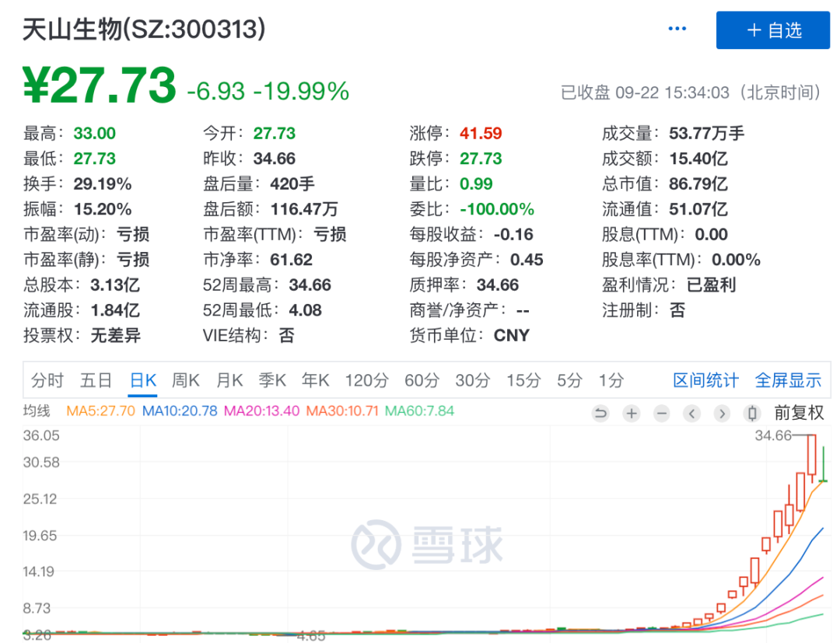Click the 19.65 y-axis label

click(40, 536)
